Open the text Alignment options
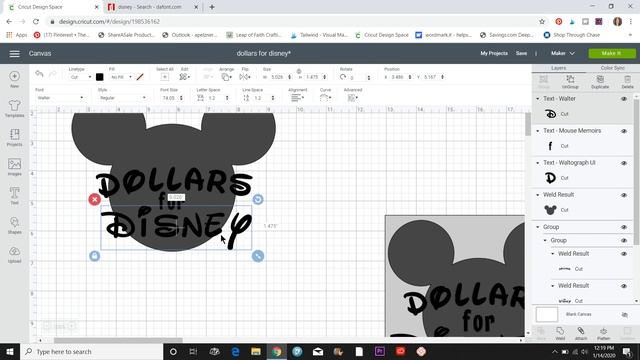This screenshot has width=640, height=360. click(x=297, y=98)
